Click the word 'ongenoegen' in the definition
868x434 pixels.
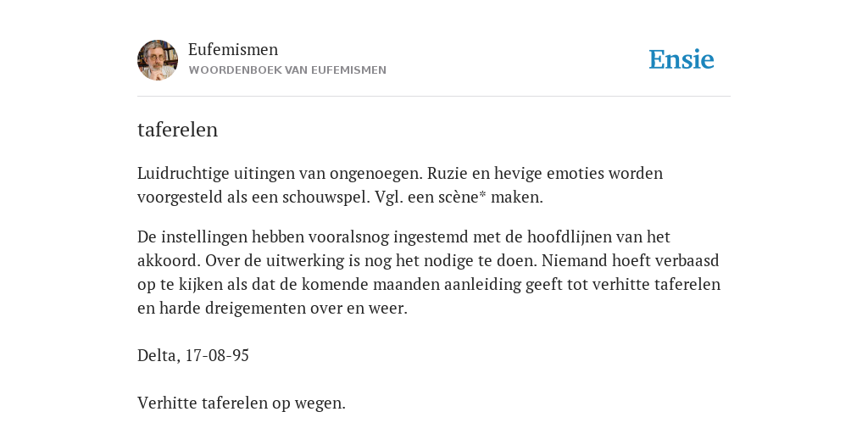pos(378,174)
